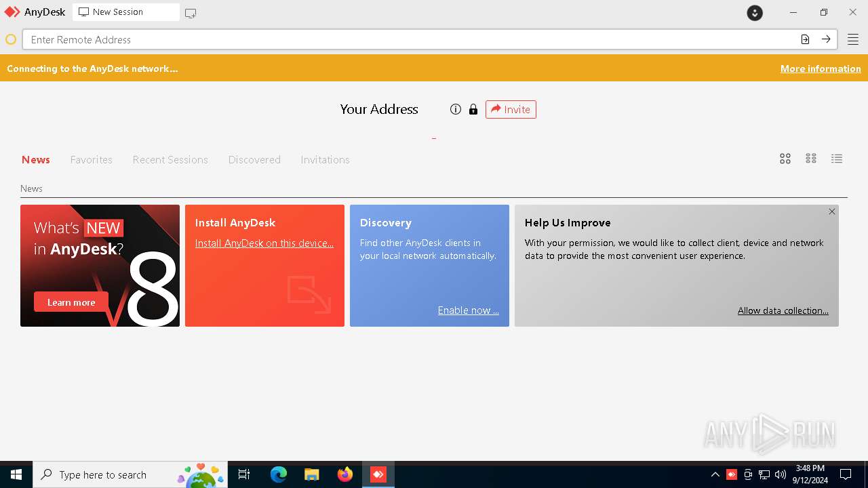Click the connection status circle indicator
This screenshot has height=488, width=868.
click(11, 39)
